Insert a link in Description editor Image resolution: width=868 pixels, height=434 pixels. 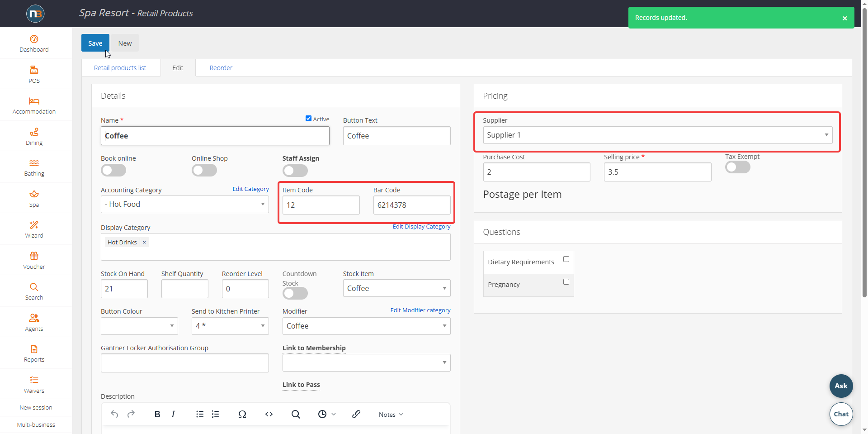click(x=356, y=414)
